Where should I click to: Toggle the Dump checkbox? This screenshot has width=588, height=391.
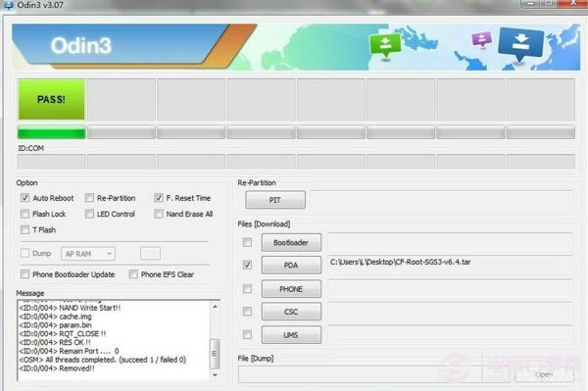pyautogui.click(x=24, y=253)
